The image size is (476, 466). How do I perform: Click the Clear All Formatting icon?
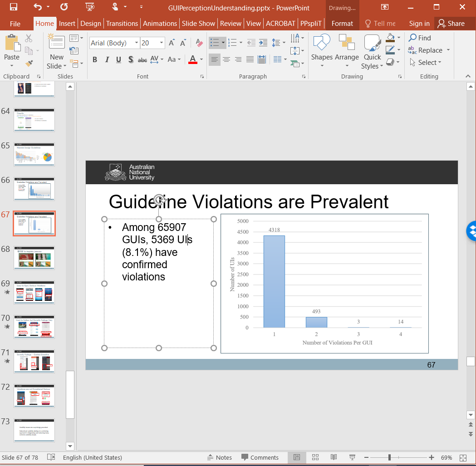(x=199, y=43)
